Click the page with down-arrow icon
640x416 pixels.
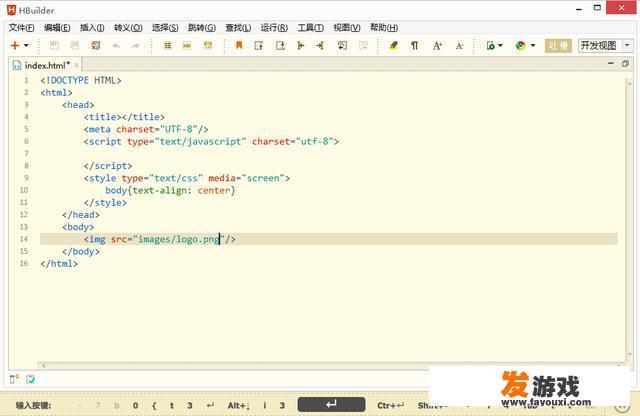point(280,45)
